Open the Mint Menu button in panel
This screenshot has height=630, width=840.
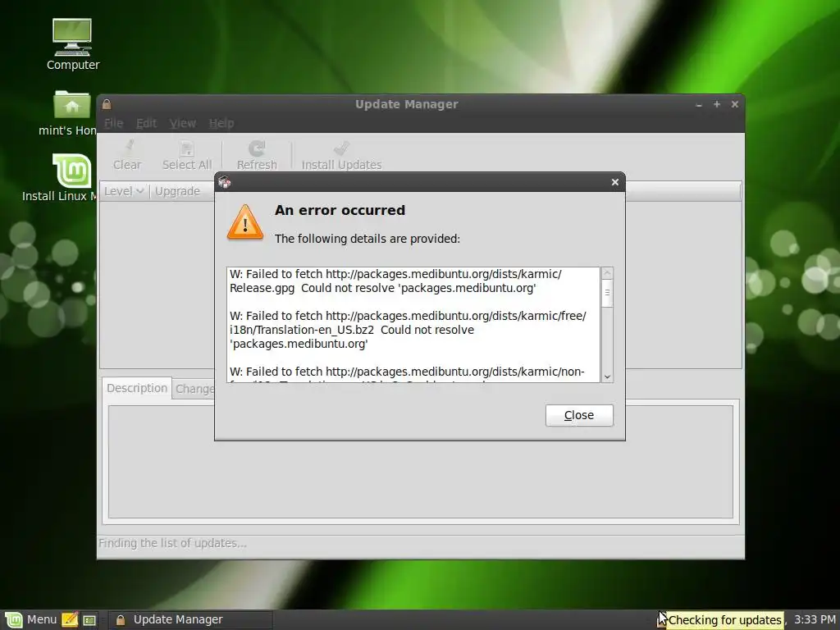point(30,619)
